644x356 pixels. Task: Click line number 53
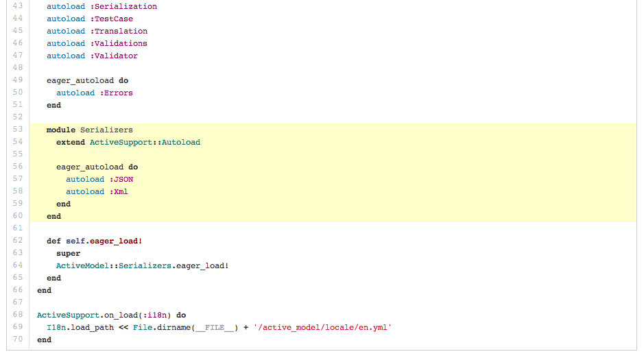click(17, 130)
